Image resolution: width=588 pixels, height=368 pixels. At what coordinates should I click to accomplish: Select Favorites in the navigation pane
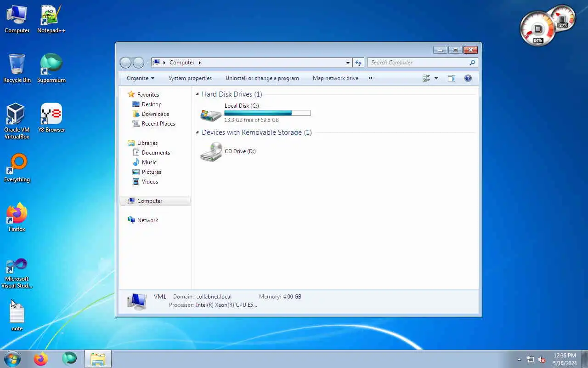coord(148,94)
